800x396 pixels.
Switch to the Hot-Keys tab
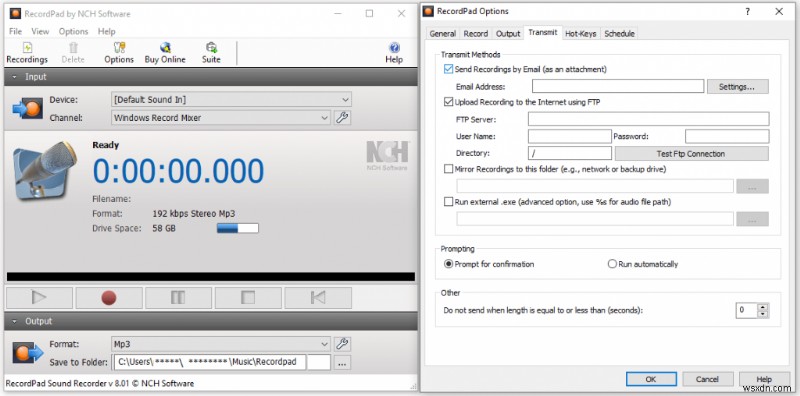point(581,34)
